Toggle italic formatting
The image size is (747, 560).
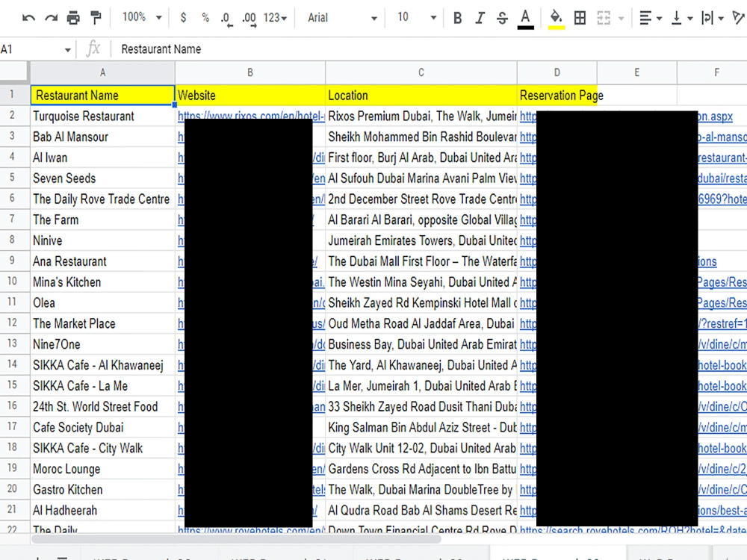[x=480, y=18]
